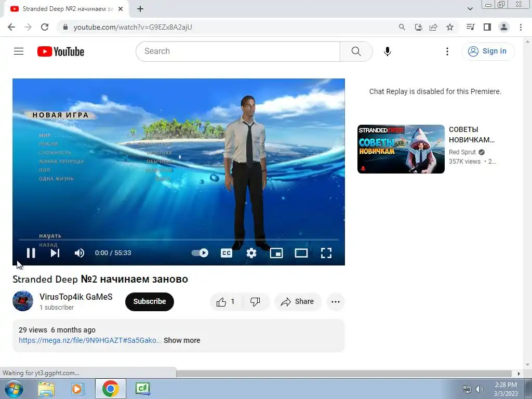Open more actions ellipsis below video
Viewport: 532px width, 399px height.
336,302
